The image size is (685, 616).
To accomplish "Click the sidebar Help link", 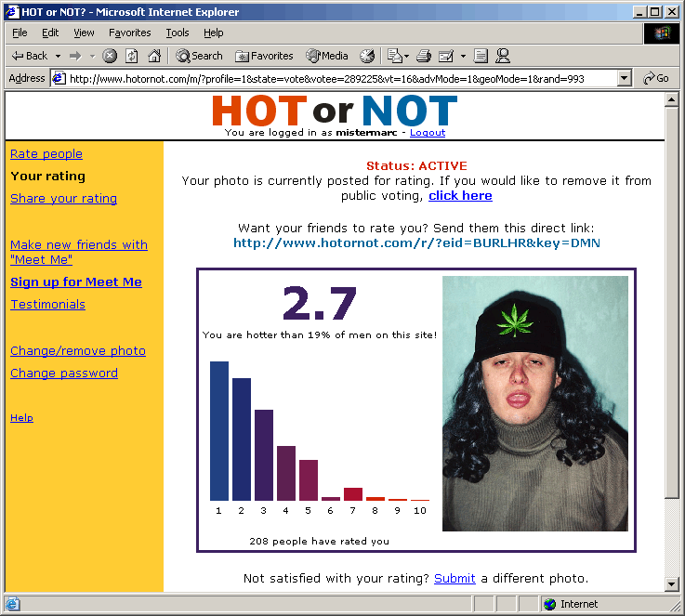I will pyautogui.click(x=22, y=418).
